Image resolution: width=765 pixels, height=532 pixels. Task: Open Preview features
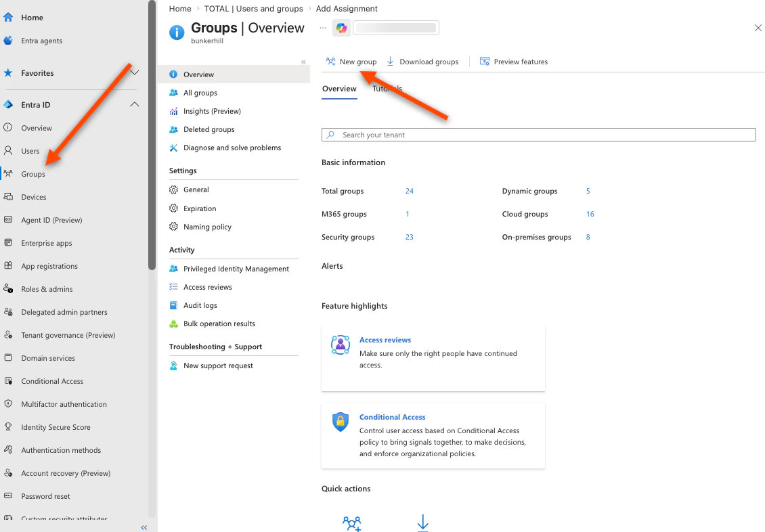[x=514, y=62]
